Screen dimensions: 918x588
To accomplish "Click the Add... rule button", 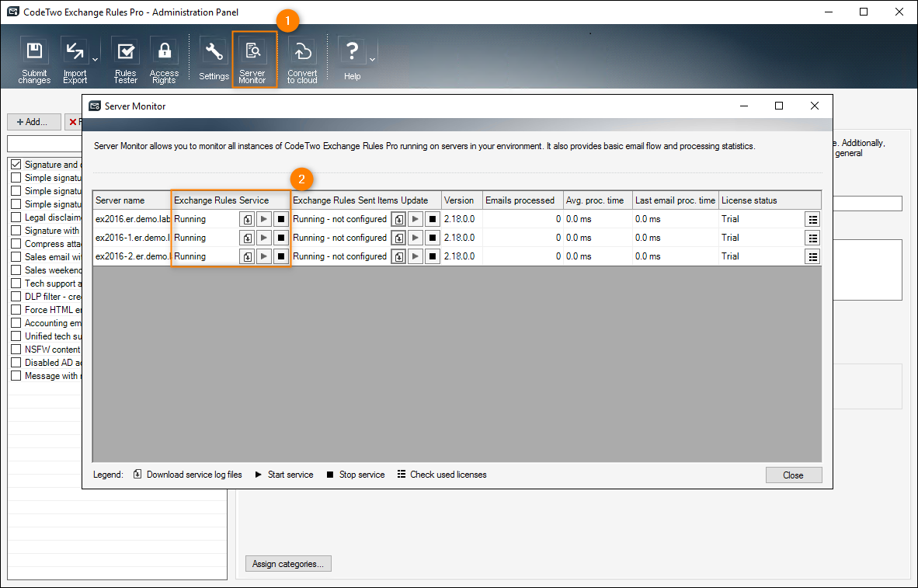I will click(34, 122).
